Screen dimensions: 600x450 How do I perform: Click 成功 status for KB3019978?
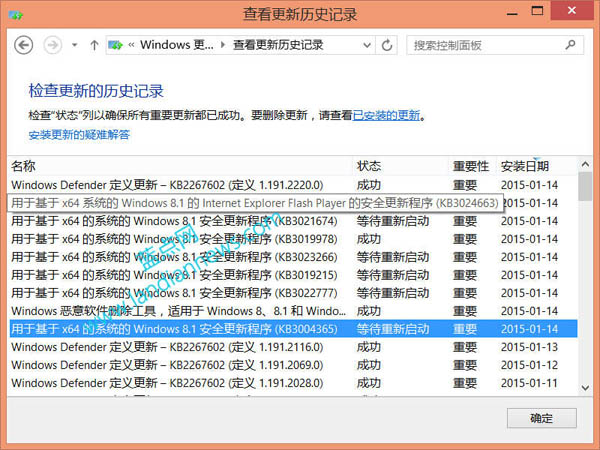(369, 239)
